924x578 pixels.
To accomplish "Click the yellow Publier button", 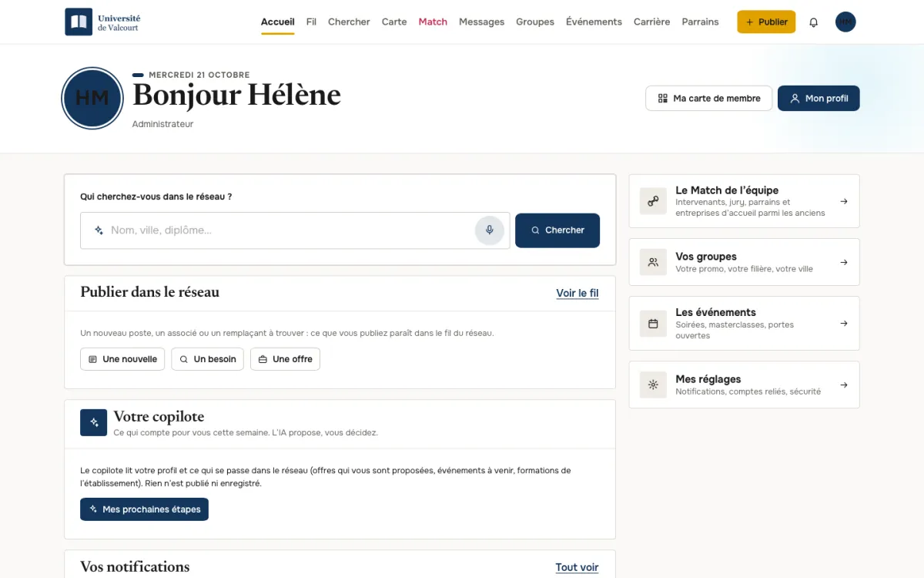I will coord(766,22).
